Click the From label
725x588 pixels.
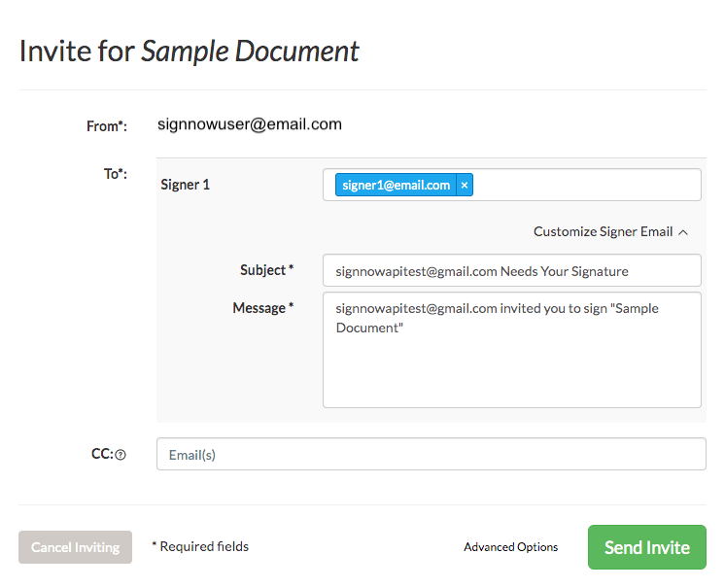(x=107, y=125)
